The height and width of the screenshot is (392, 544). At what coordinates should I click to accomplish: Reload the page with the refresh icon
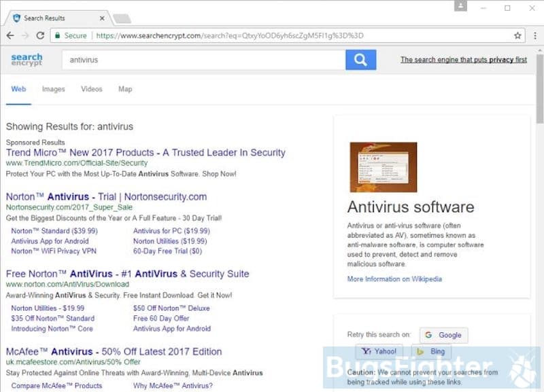point(40,35)
